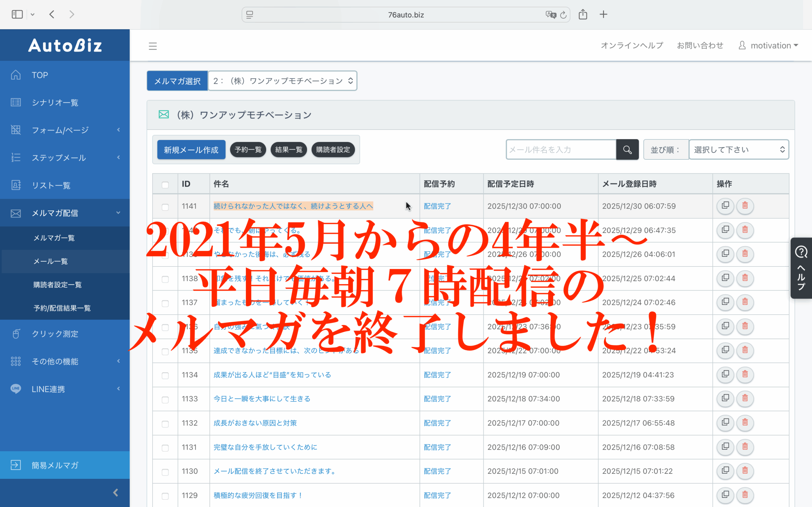This screenshot has width=812, height=507.
Task: Check the box for mail 1130
Action: pos(165,472)
